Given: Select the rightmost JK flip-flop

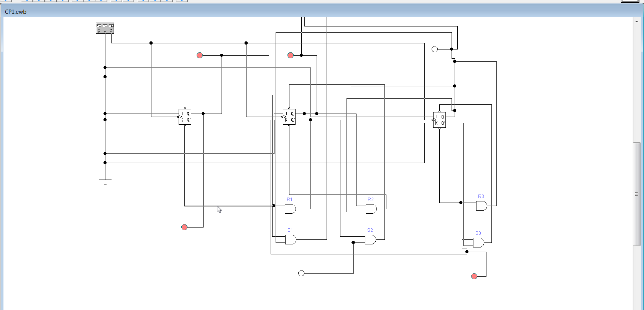Looking at the screenshot, I should [x=439, y=120].
